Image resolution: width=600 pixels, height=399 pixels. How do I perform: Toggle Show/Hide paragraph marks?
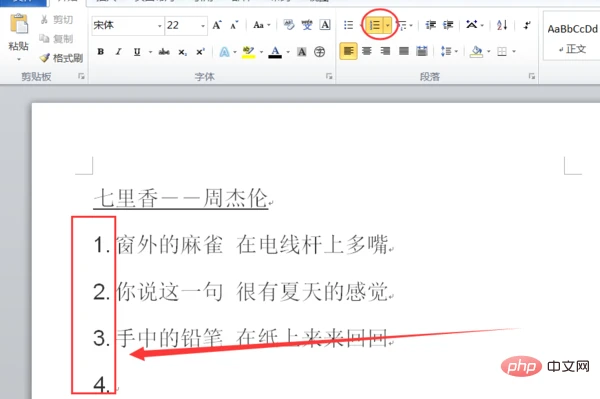[527, 25]
